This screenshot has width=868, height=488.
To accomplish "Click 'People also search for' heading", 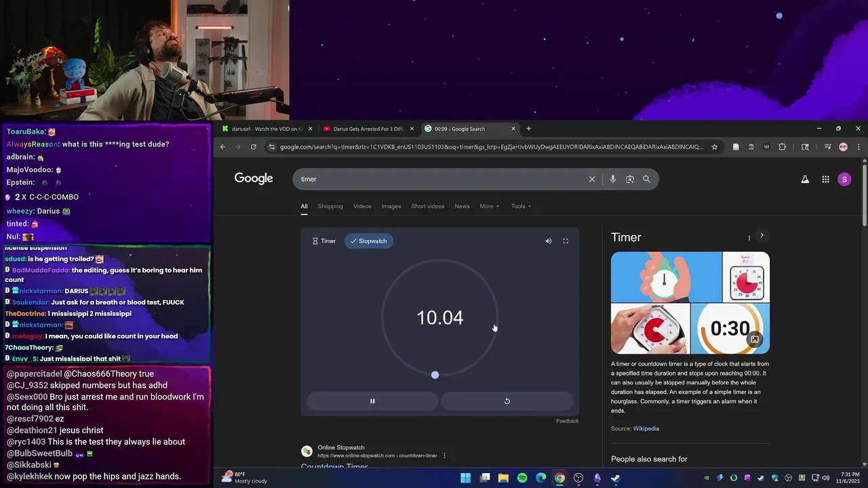I will pyautogui.click(x=649, y=459).
